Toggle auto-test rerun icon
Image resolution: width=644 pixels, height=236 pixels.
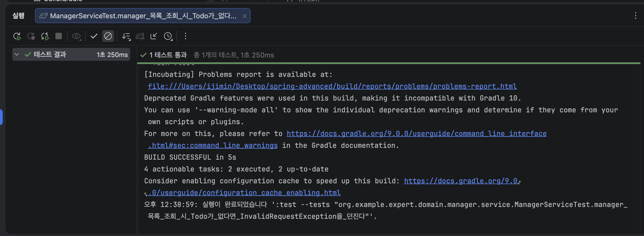[45, 36]
